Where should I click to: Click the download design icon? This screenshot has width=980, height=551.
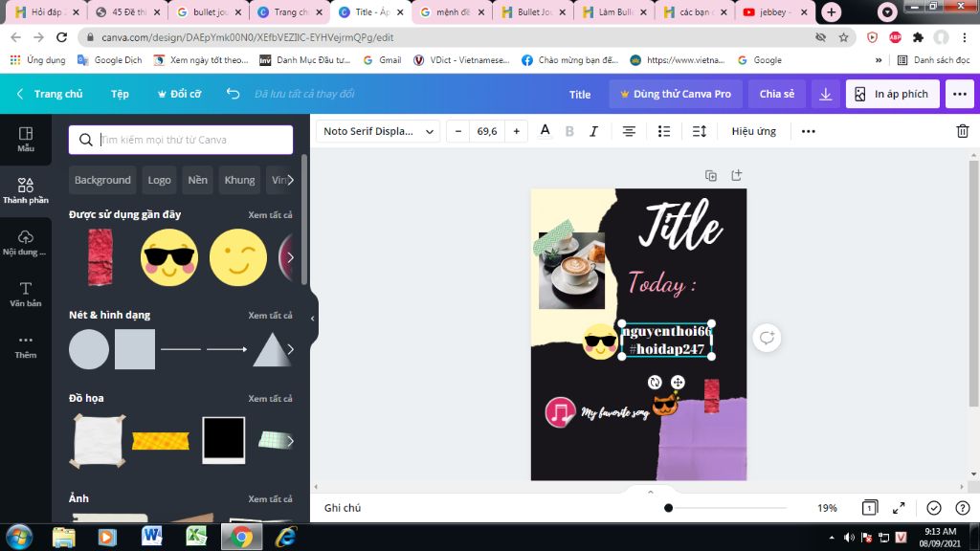pos(825,94)
